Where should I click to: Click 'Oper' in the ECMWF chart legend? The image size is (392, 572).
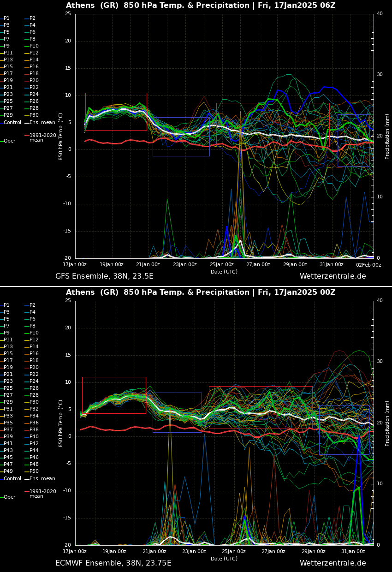[x=8, y=497]
